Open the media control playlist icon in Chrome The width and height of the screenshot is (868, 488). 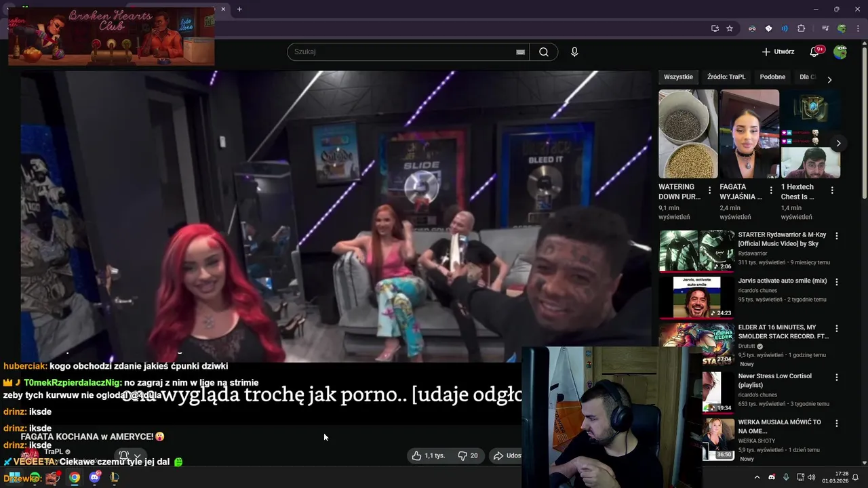tap(825, 28)
